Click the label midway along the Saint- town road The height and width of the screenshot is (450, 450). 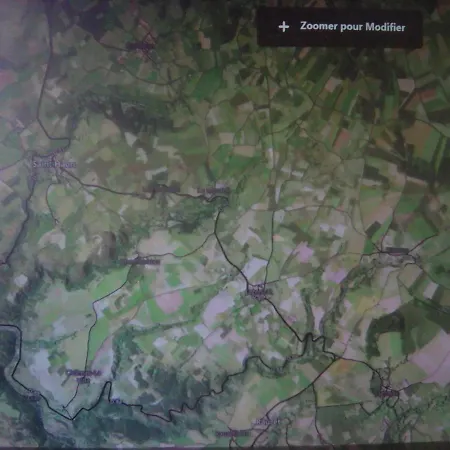coord(162,190)
